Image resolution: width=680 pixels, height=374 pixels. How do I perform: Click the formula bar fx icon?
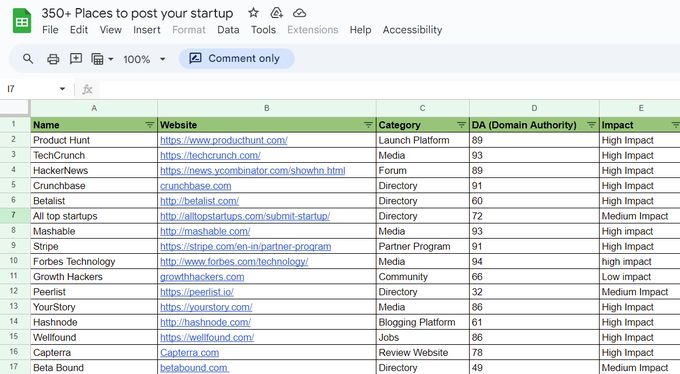click(87, 89)
